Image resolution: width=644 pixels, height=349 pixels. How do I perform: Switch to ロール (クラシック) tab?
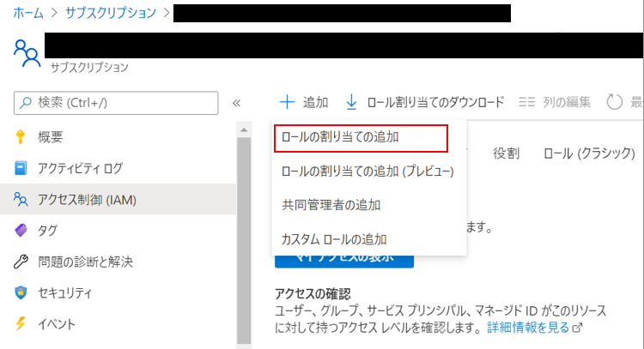[x=589, y=153]
